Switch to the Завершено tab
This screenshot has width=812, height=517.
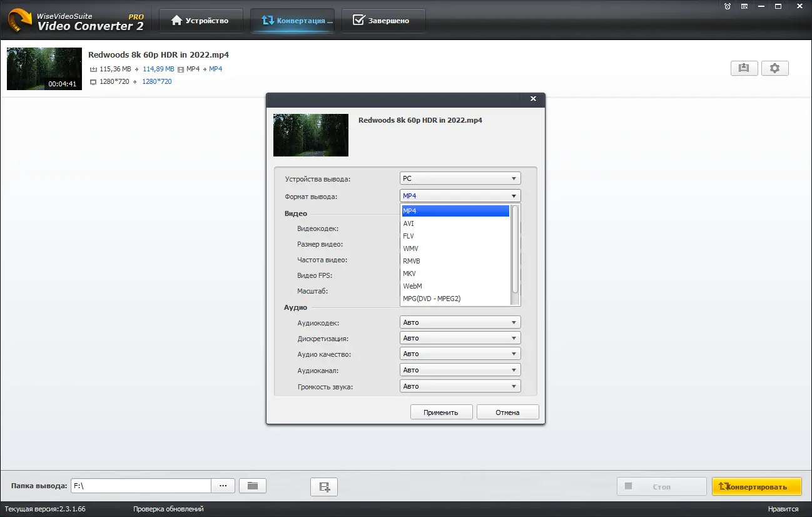click(x=383, y=21)
